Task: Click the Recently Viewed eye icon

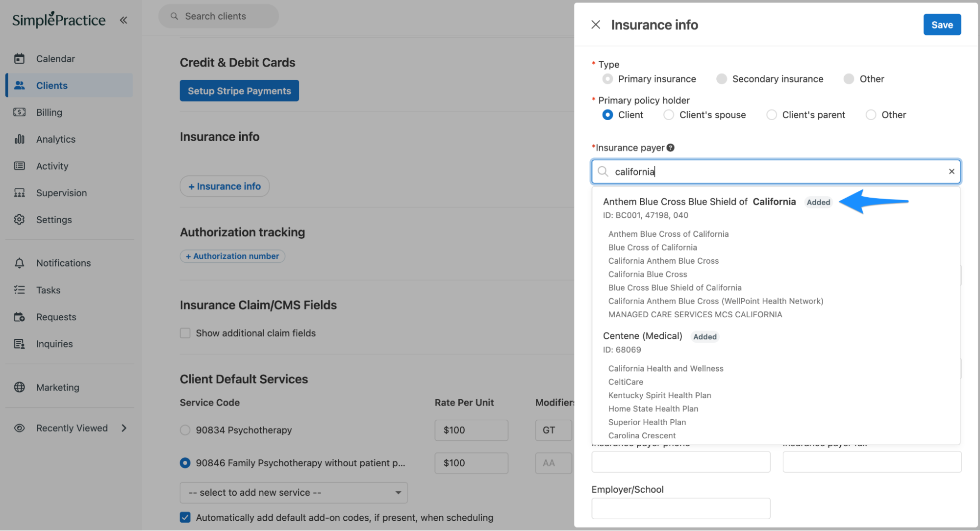Action: pyautogui.click(x=19, y=428)
